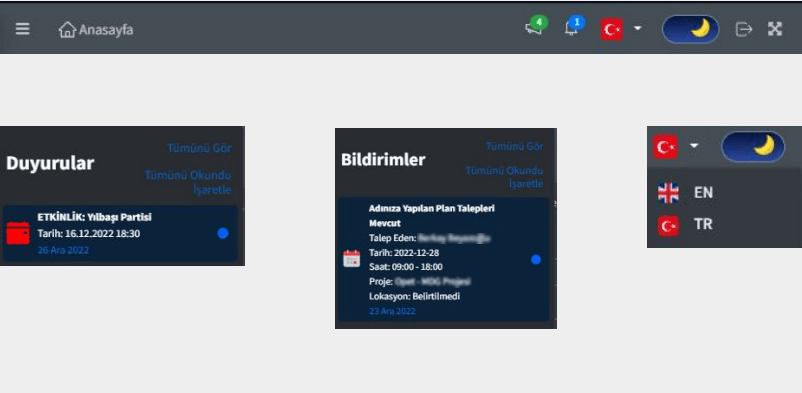This screenshot has height=393, width=802.
Task: Click Tümünü Gör link in Duyurular
Action: (199, 148)
